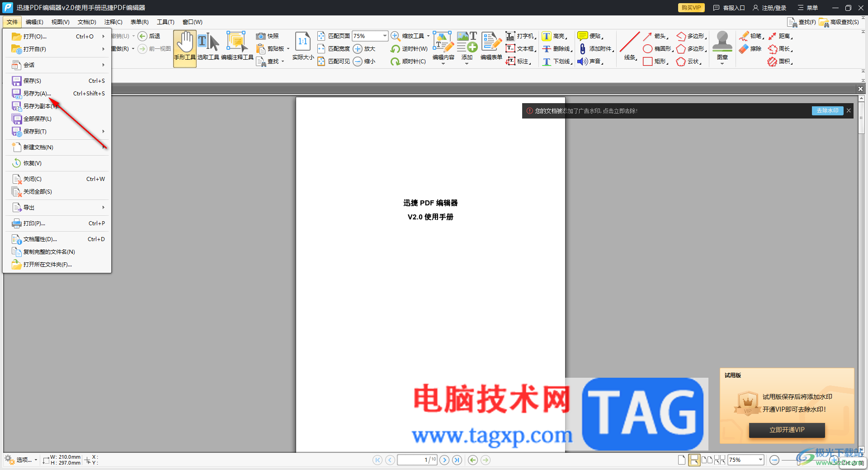868x470 pixels.
Task: Click the Remove Watermark button
Action: (827, 111)
